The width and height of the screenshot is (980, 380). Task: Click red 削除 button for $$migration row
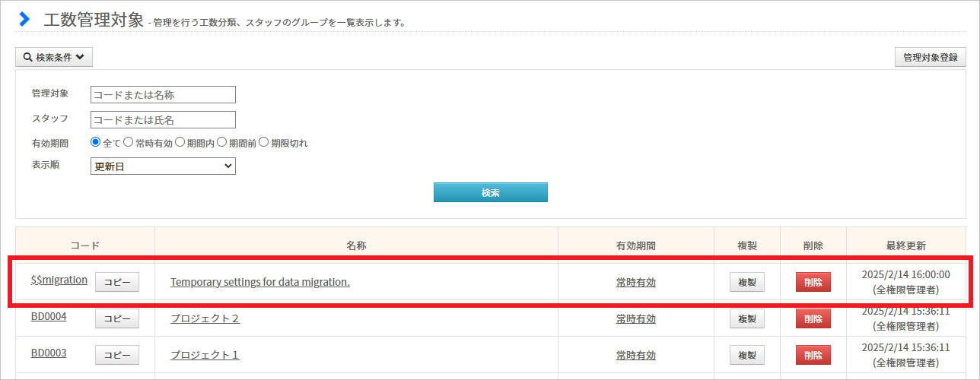point(813,281)
